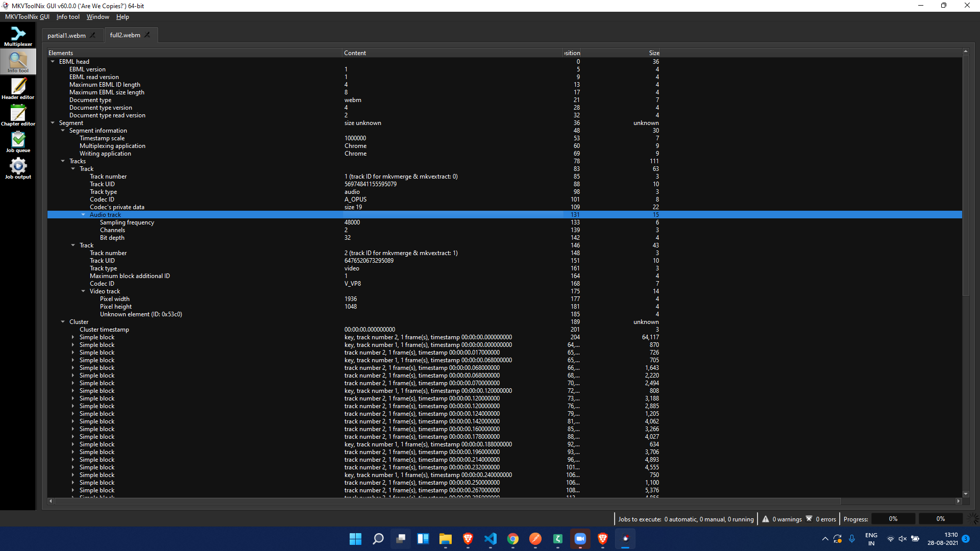Select the highlighted Audio track row

click(204, 214)
